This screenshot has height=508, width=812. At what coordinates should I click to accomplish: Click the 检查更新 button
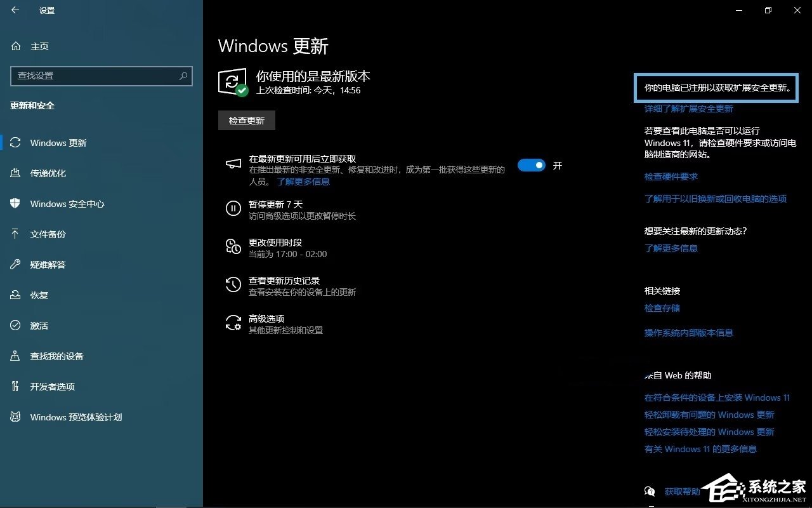[x=246, y=120]
